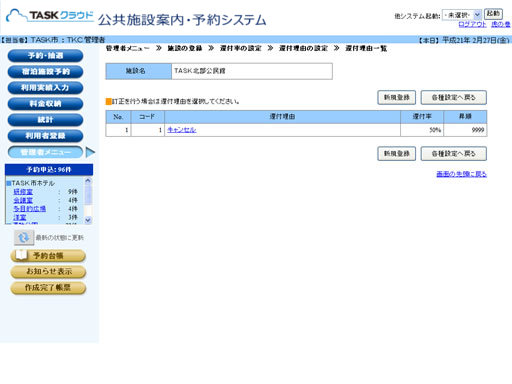Click 各種設定へ戻る above the table

pos(453,98)
